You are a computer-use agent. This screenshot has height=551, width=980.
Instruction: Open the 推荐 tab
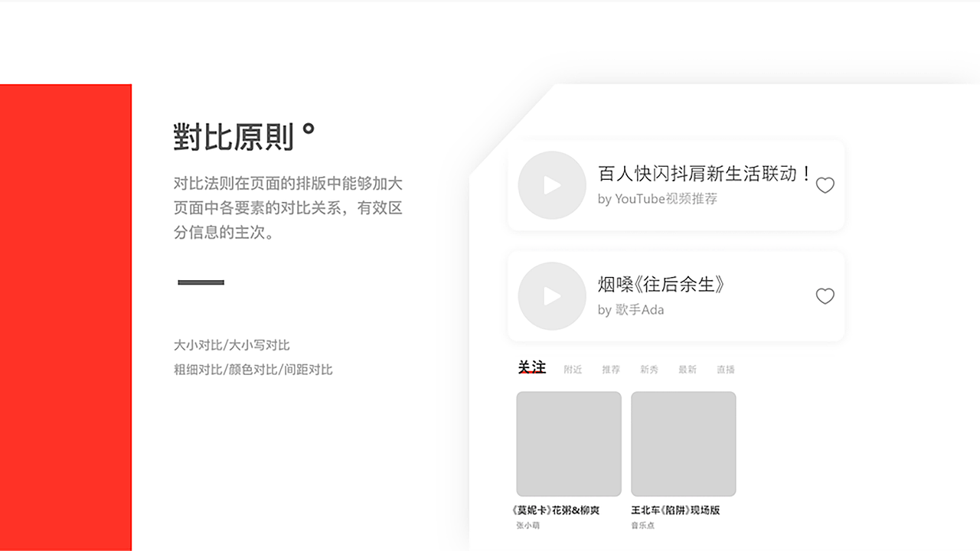(612, 370)
